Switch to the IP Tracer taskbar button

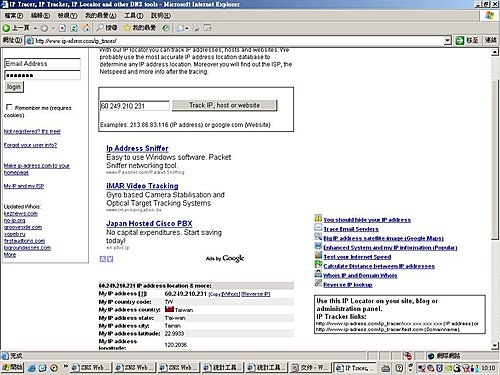(x=355, y=368)
